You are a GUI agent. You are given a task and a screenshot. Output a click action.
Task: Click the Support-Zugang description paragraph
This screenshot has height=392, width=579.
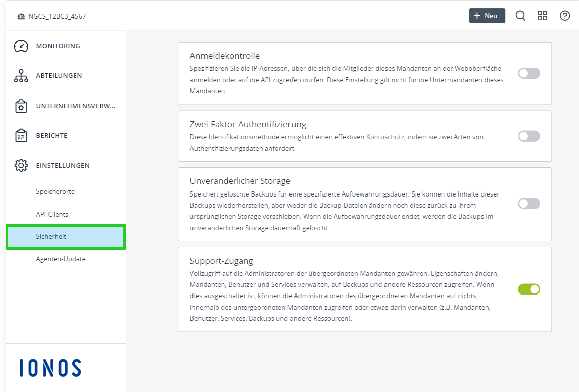pyautogui.click(x=344, y=296)
